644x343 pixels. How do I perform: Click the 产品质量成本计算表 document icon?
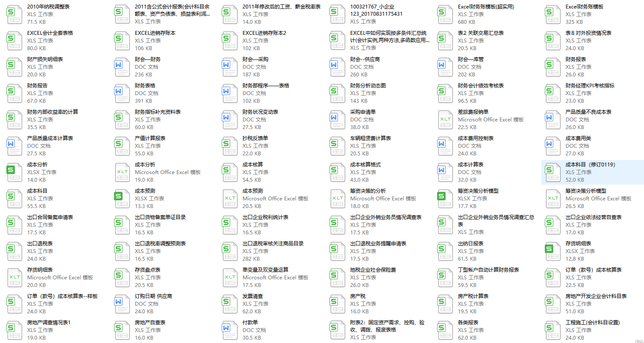tap(14, 146)
